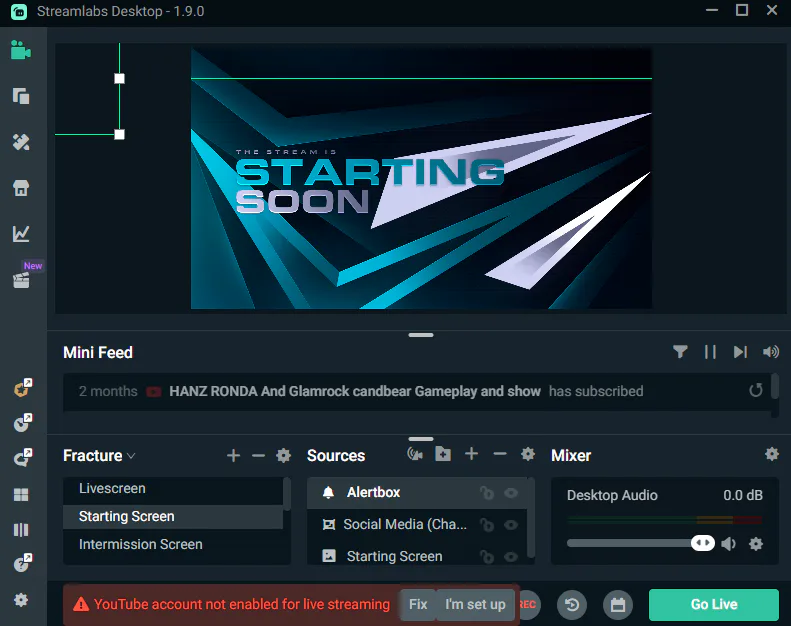Viewport: 791px width, 626px height.
Task: Select the Social Media source row
Action: 417,525
